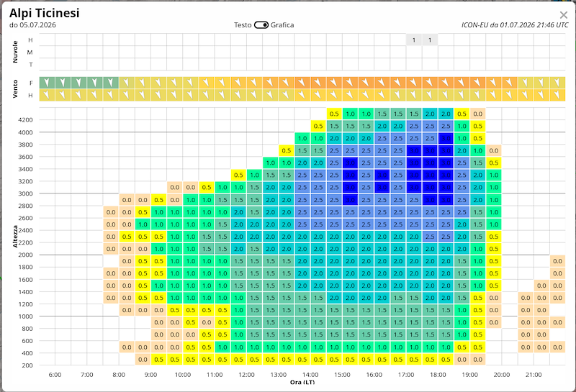Click the '17:00' time axis label
Screen dimensions: 576x392
(x=406, y=375)
